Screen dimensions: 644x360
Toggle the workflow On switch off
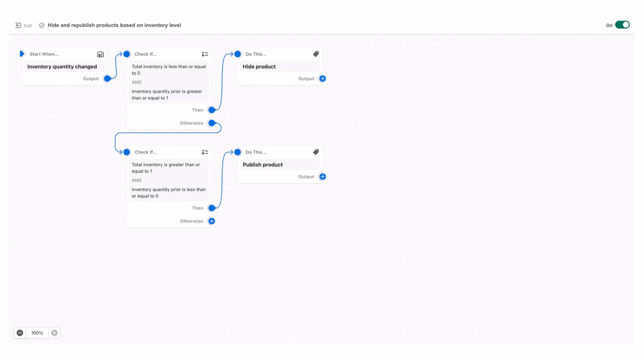(622, 24)
